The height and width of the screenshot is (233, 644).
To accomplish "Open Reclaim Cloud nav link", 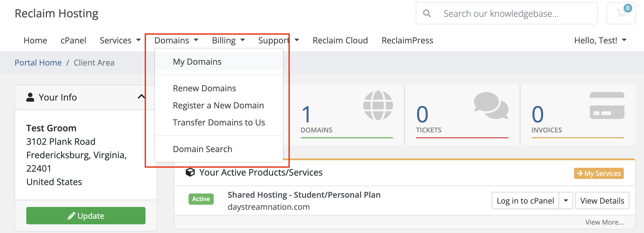I will pos(340,40).
